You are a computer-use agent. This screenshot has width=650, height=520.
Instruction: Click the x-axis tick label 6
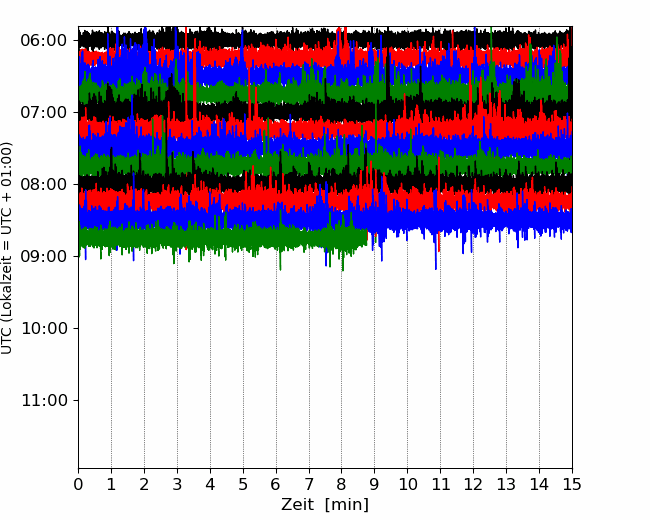coord(276,484)
